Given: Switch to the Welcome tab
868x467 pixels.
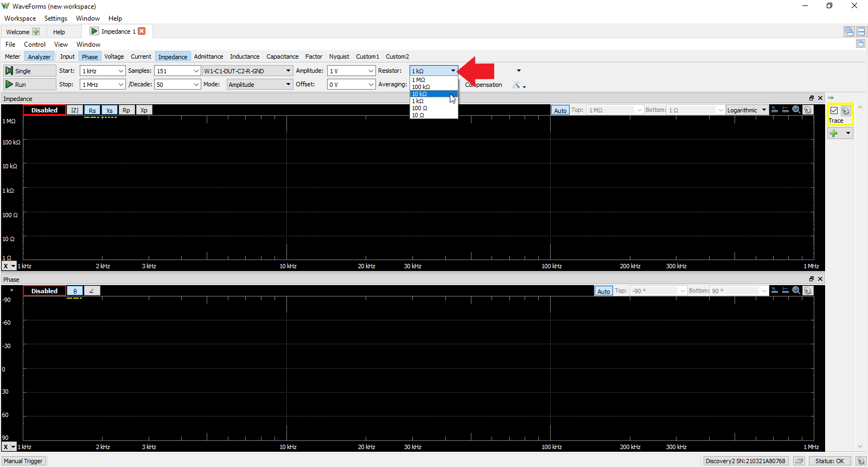Looking at the screenshot, I should [23, 31].
